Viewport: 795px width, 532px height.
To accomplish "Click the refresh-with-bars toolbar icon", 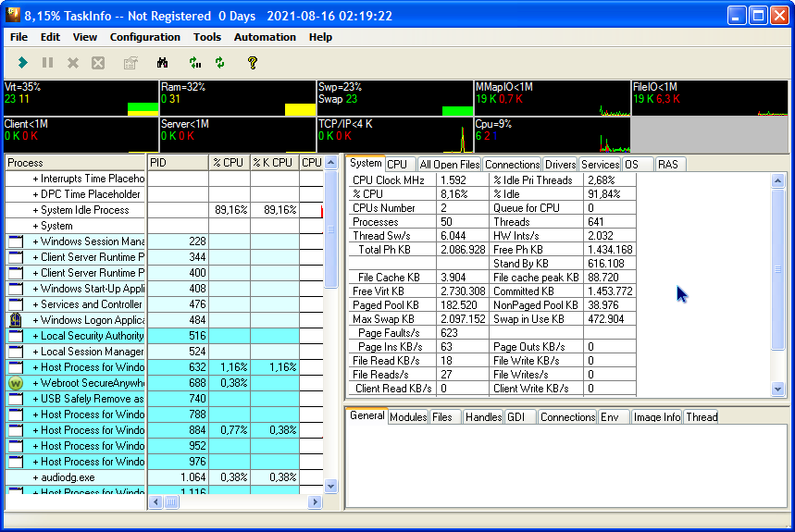I will pos(194,63).
